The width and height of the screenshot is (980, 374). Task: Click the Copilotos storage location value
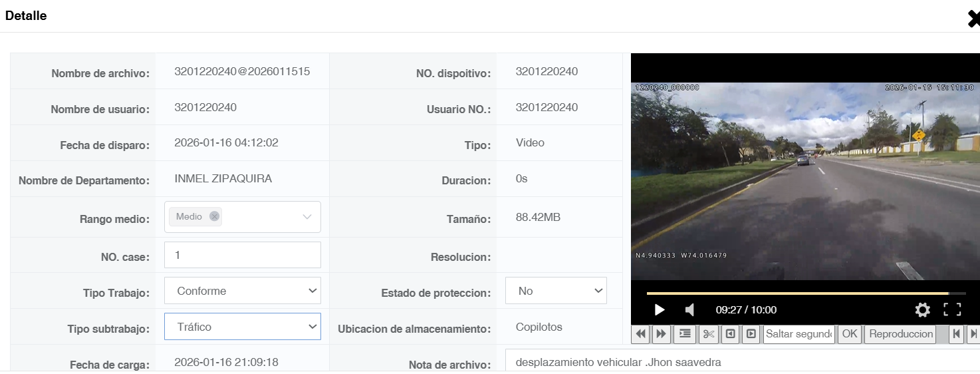[x=539, y=327]
